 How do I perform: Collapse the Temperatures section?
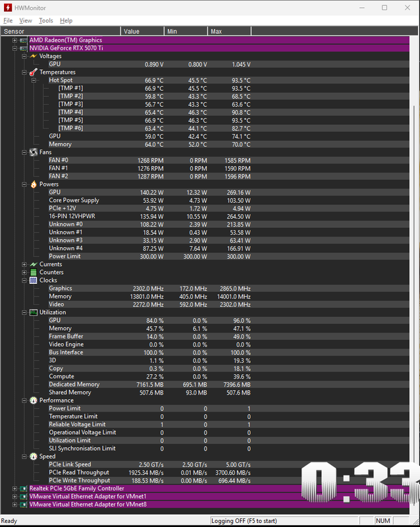[24, 72]
